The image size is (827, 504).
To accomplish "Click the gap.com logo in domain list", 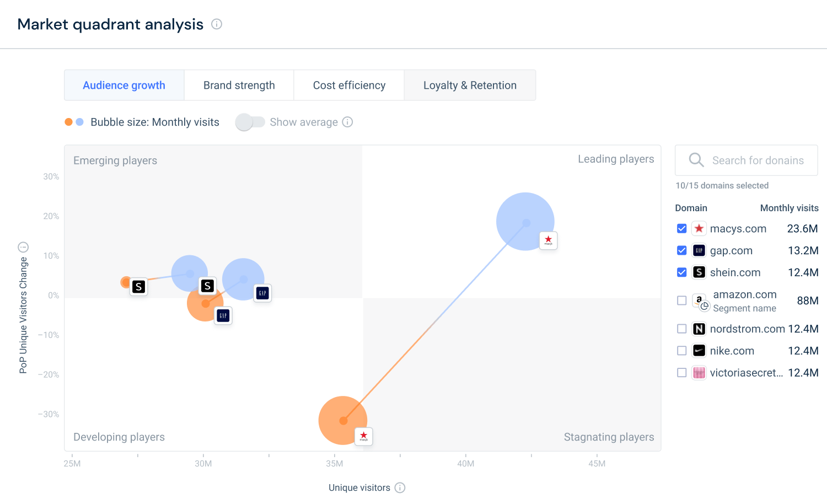I will (x=699, y=250).
